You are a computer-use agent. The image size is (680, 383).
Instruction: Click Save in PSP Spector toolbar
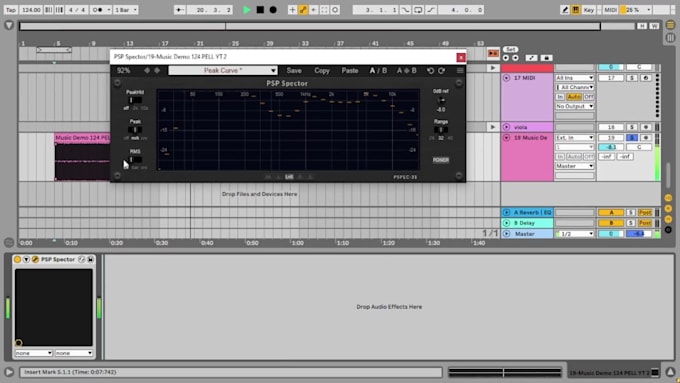[294, 70]
